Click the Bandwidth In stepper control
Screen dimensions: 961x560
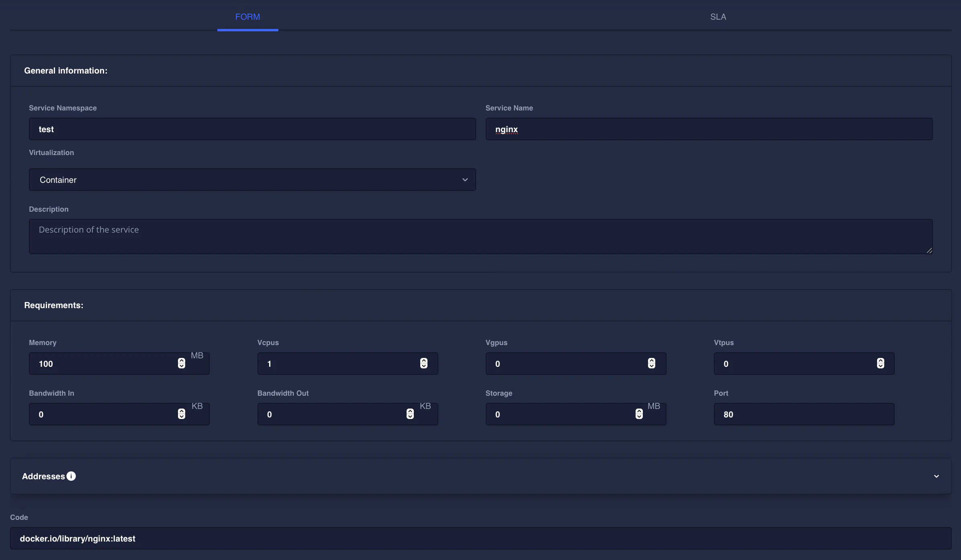(x=182, y=414)
